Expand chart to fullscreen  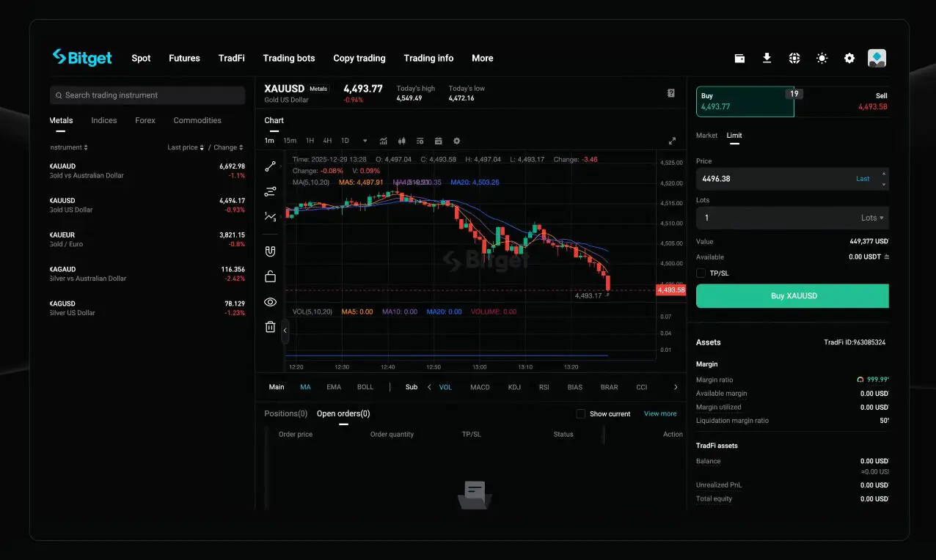[x=672, y=141]
